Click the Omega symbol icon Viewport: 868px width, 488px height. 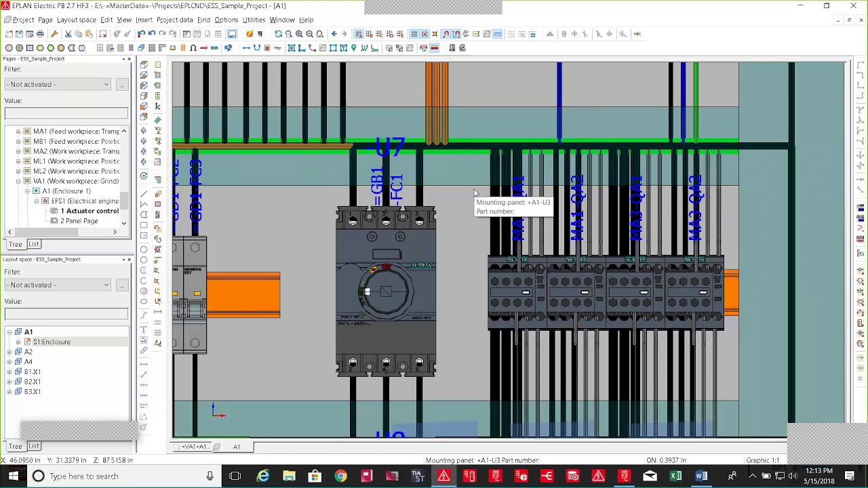(x=193, y=47)
